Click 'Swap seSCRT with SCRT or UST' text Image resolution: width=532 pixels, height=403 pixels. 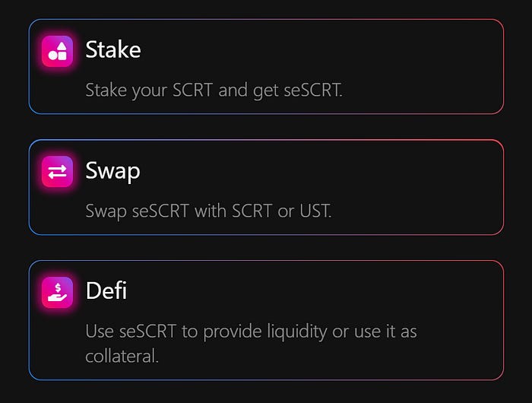[x=208, y=211]
